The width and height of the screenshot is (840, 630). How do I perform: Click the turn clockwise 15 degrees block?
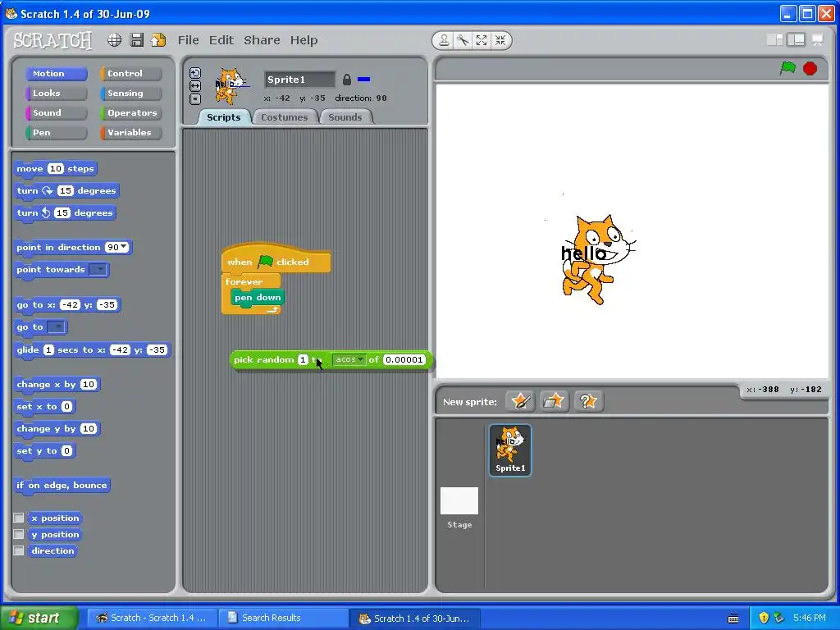tap(66, 190)
